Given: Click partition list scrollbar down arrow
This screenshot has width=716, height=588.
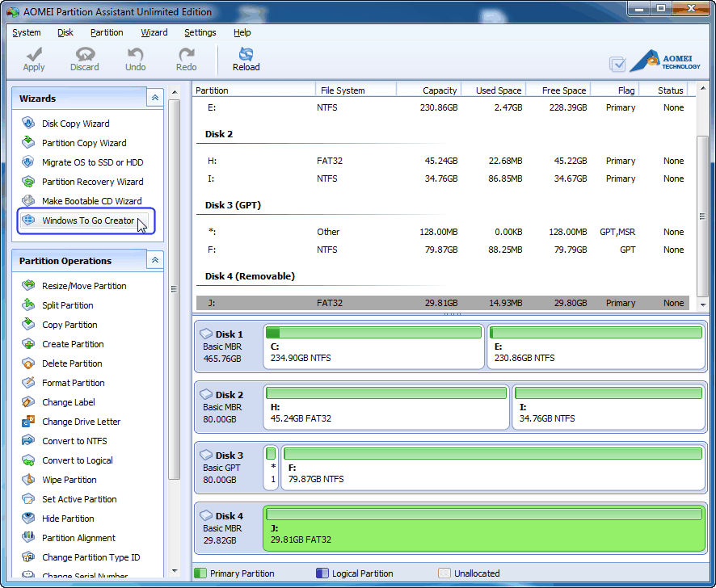Looking at the screenshot, I should point(703,305).
